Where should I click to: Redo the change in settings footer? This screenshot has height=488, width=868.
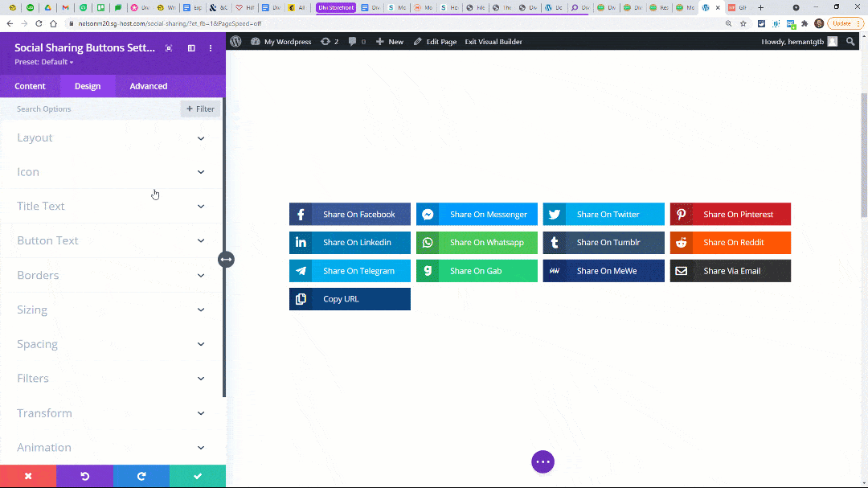click(141, 477)
